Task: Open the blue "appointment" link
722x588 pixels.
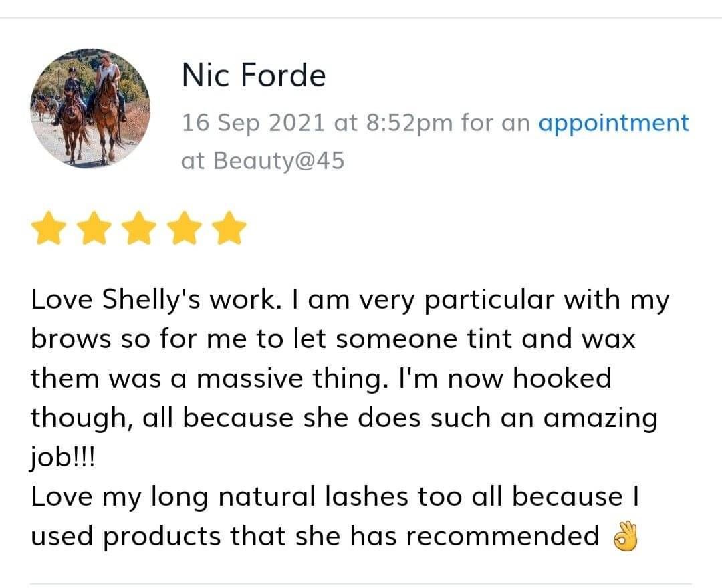Action: tap(613, 123)
